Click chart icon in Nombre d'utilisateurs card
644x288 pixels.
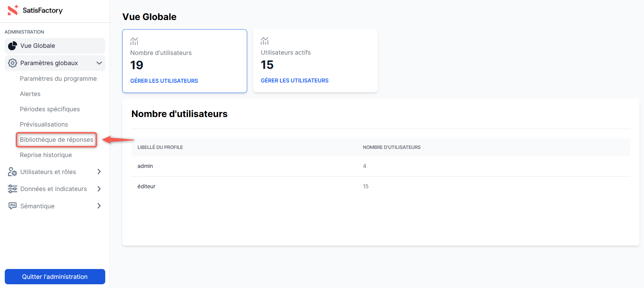tap(134, 41)
